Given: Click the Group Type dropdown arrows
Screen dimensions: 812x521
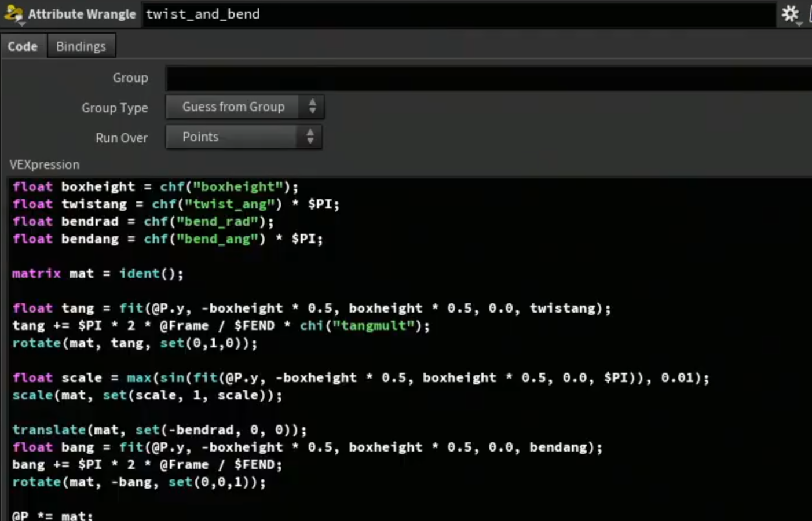Looking at the screenshot, I should (312, 107).
